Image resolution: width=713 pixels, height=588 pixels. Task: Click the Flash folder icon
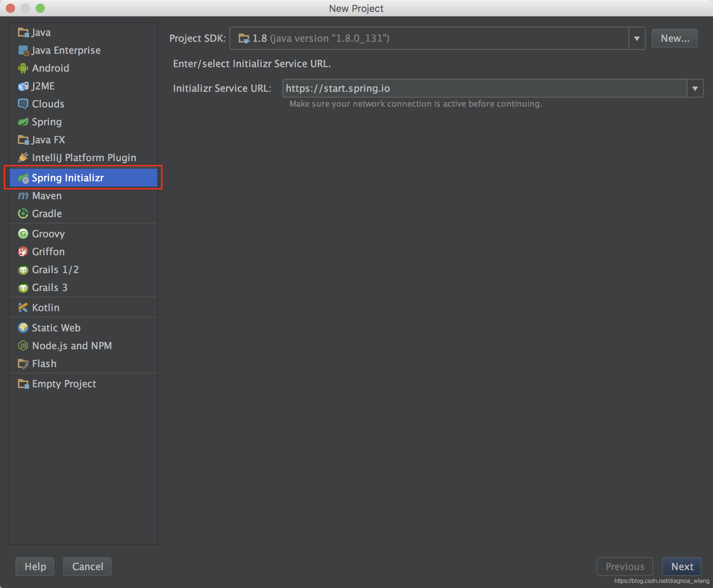click(x=23, y=364)
